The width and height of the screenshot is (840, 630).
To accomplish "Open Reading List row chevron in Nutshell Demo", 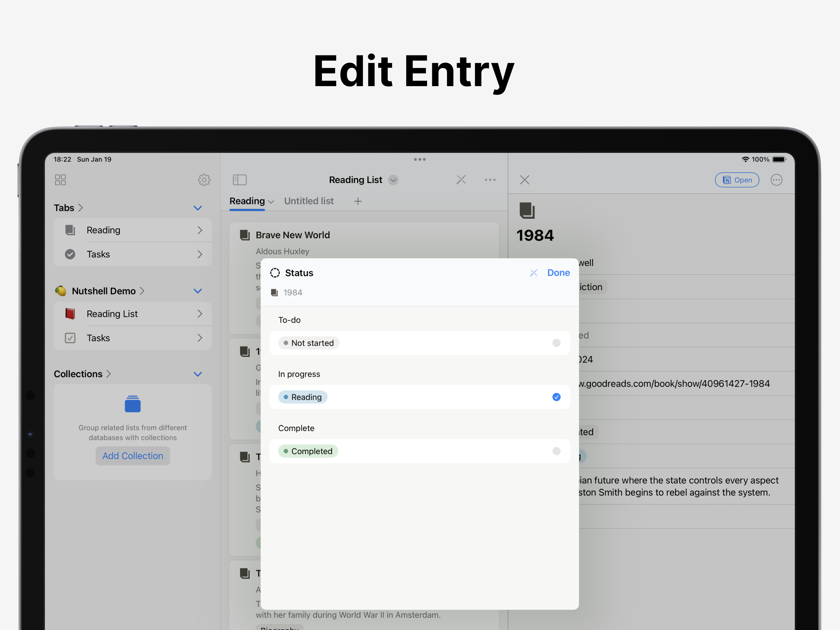I will coord(200,314).
